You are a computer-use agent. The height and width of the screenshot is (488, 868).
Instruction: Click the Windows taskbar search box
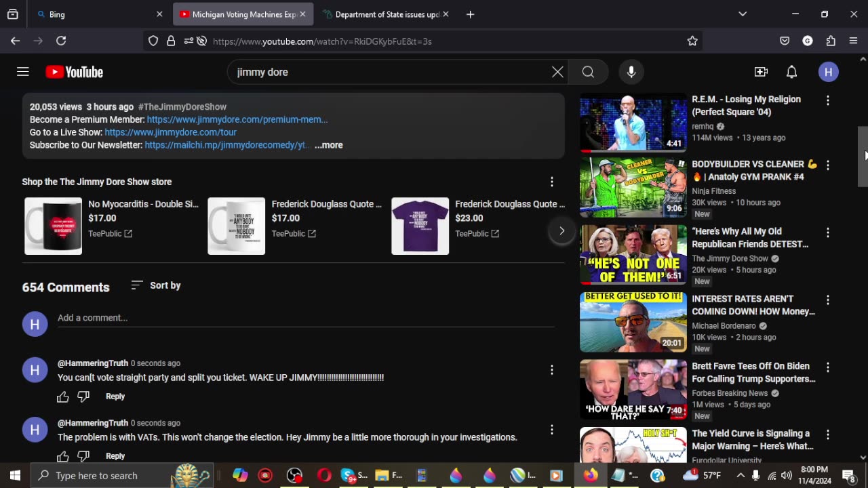click(122, 476)
